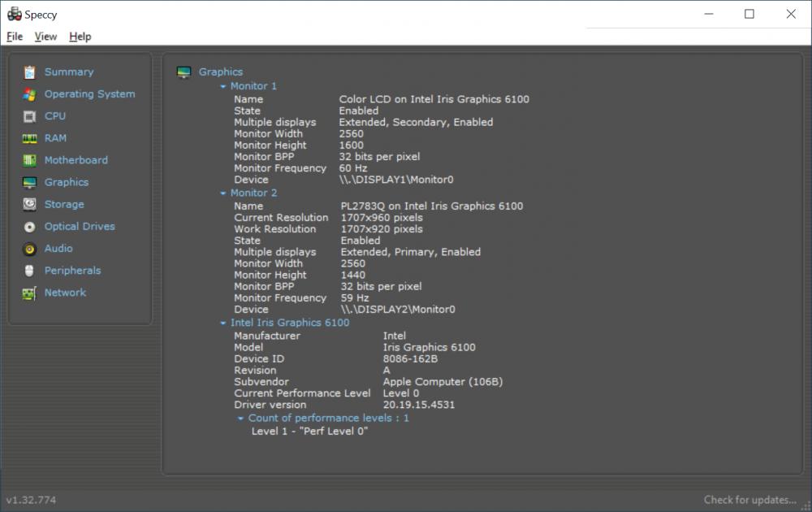Collapse the Monitor 1 node

[223, 86]
